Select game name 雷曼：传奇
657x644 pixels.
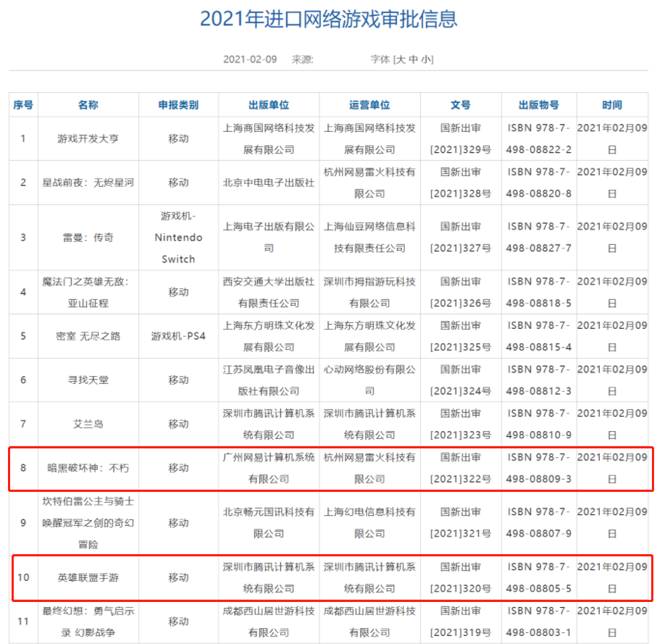88,238
